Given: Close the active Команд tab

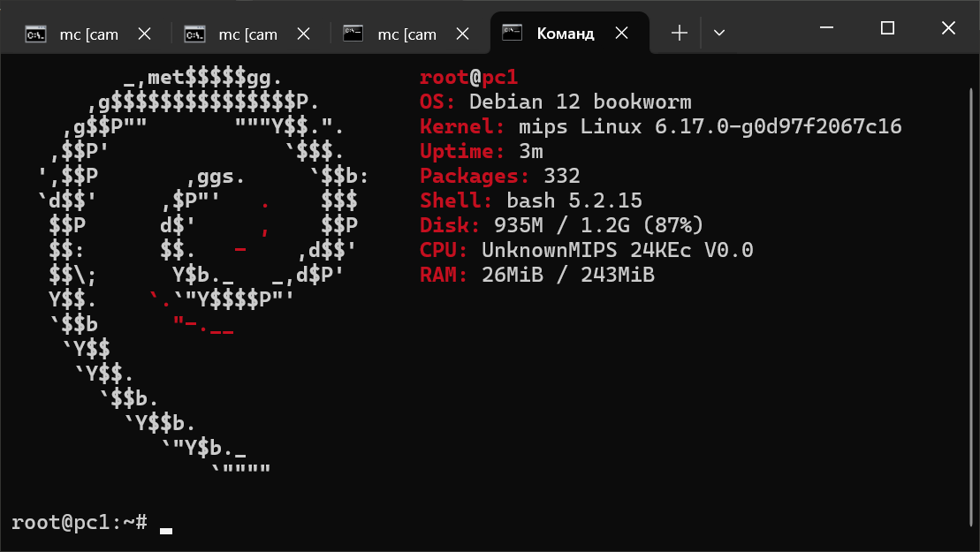Looking at the screenshot, I should [621, 34].
